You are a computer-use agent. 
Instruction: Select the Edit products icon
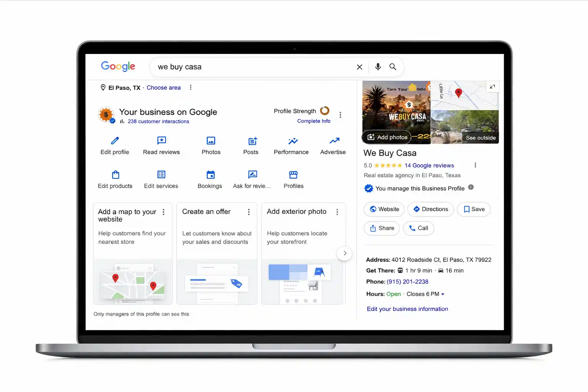115,175
